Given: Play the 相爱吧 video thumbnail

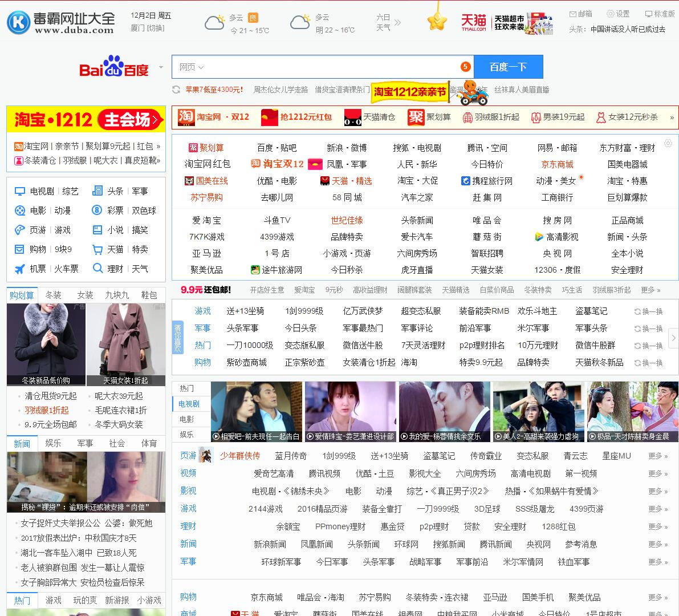Looking at the screenshot, I should (x=256, y=412).
